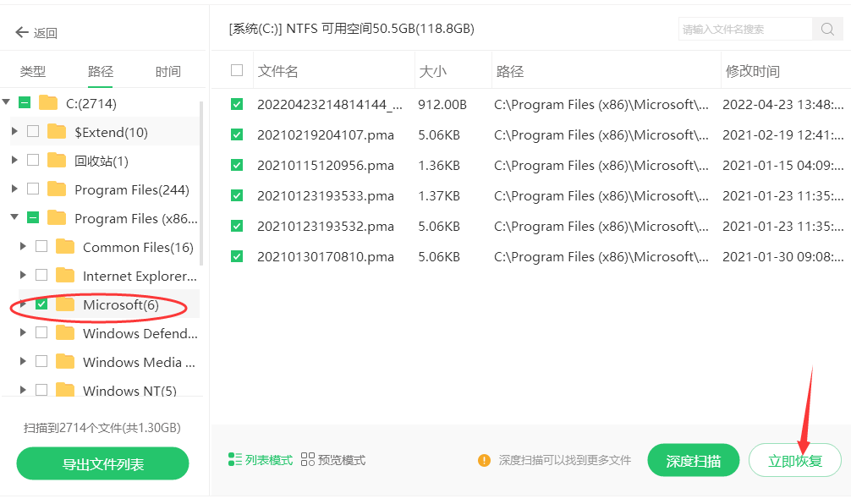The image size is (851, 504).
Task: Collapse the Program Files (x86) node
Action: point(14,218)
